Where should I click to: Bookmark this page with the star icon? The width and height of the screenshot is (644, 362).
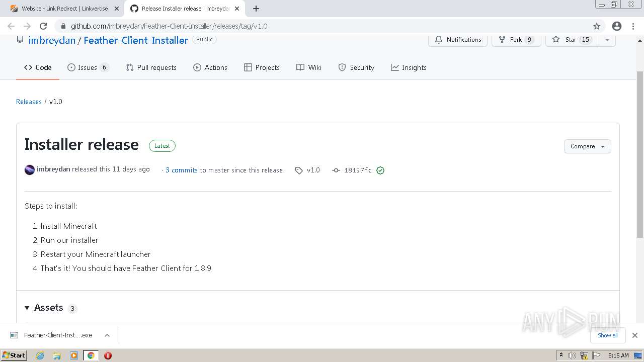(597, 26)
